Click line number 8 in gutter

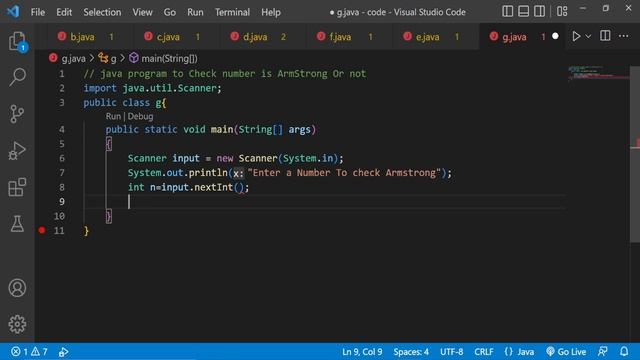pos(62,187)
